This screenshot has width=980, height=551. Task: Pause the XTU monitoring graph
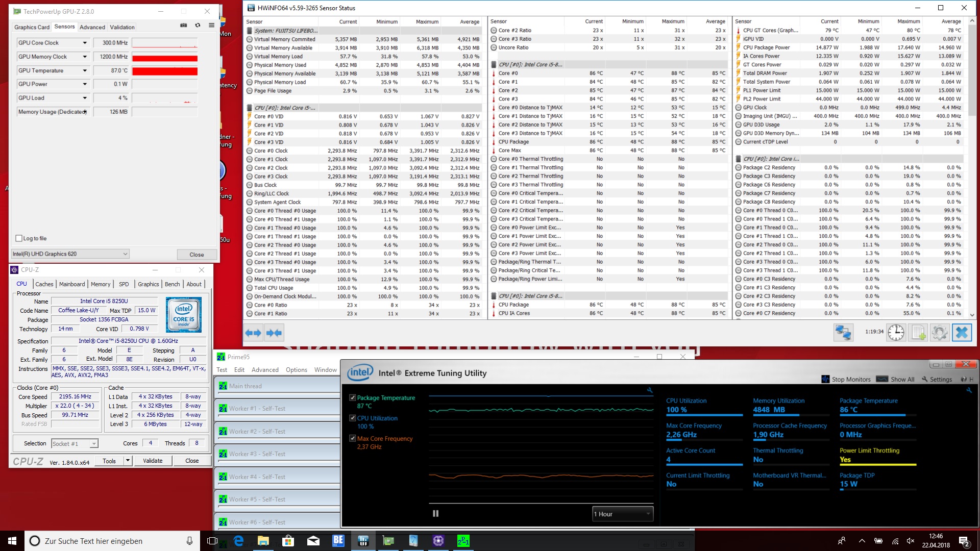(435, 514)
